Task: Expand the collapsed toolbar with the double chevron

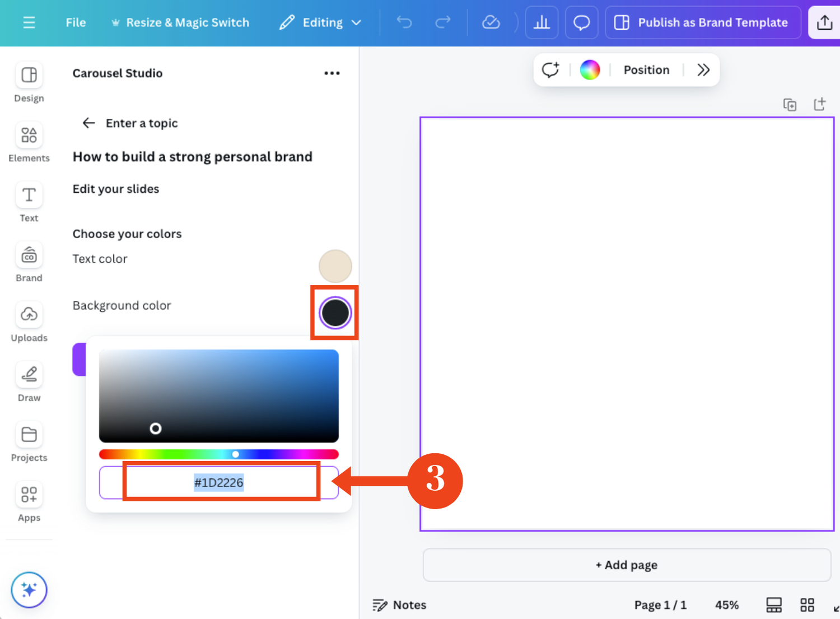Action: (x=703, y=69)
